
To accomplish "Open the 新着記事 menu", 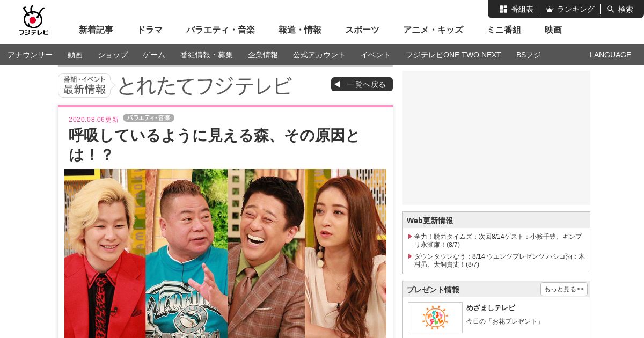I will [x=96, y=30].
